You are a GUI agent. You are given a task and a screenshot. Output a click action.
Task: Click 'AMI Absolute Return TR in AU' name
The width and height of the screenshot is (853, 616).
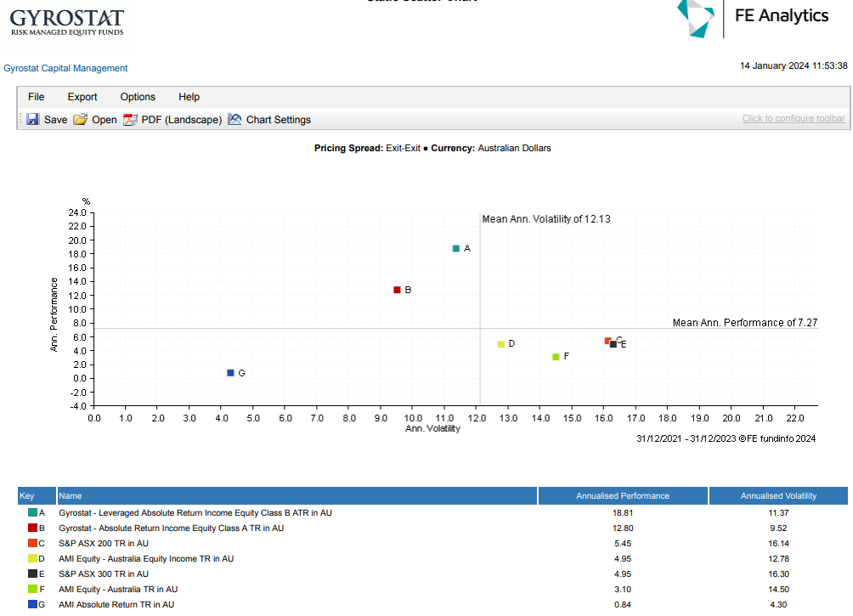pos(116,605)
